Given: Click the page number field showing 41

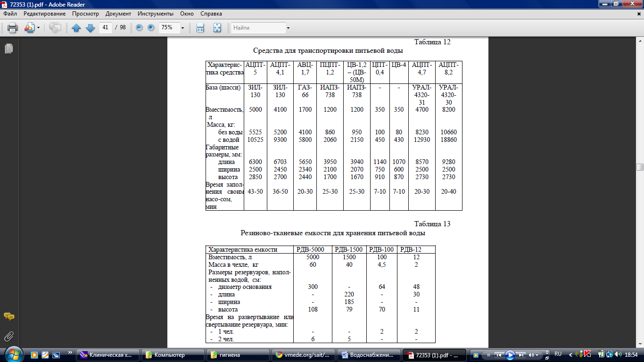Looking at the screenshot, I should coord(105,27).
